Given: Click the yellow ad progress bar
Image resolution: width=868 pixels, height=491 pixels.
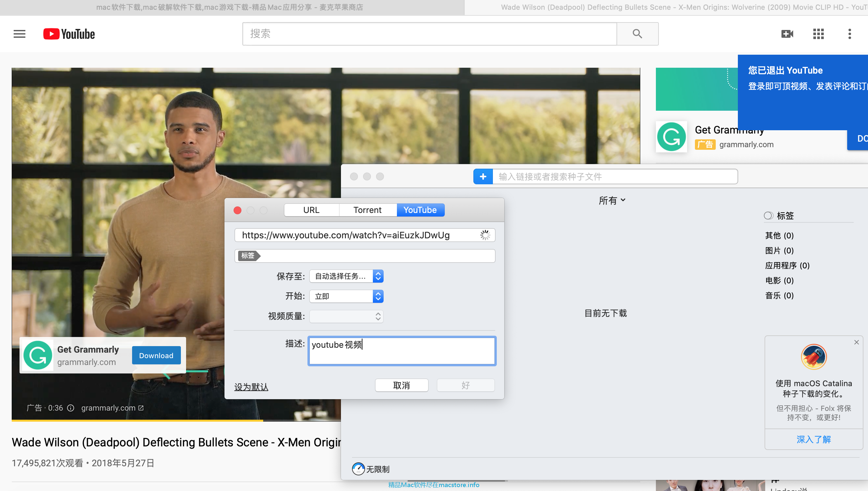Looking at the screenshot, I should (x=137, y=420).
